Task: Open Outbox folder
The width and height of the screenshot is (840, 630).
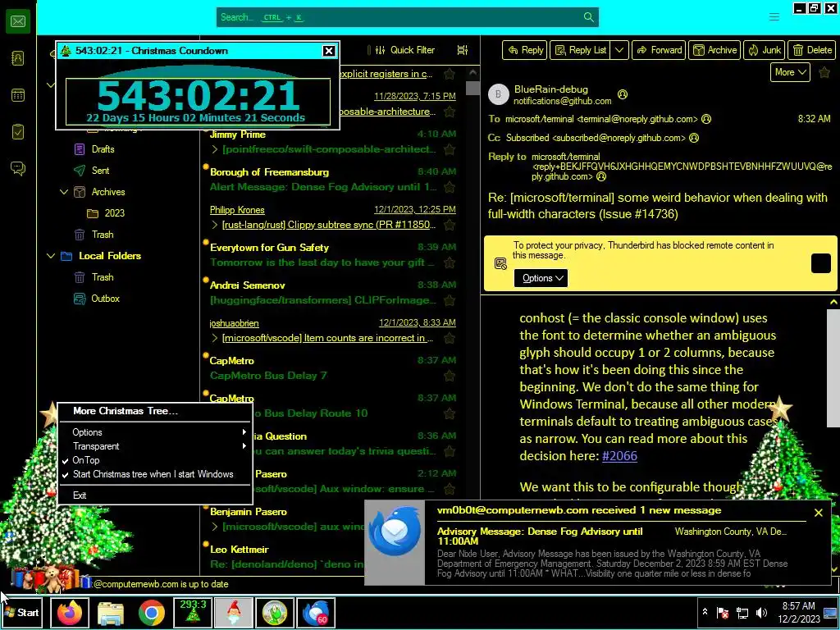Action: (x=105, y=299)
